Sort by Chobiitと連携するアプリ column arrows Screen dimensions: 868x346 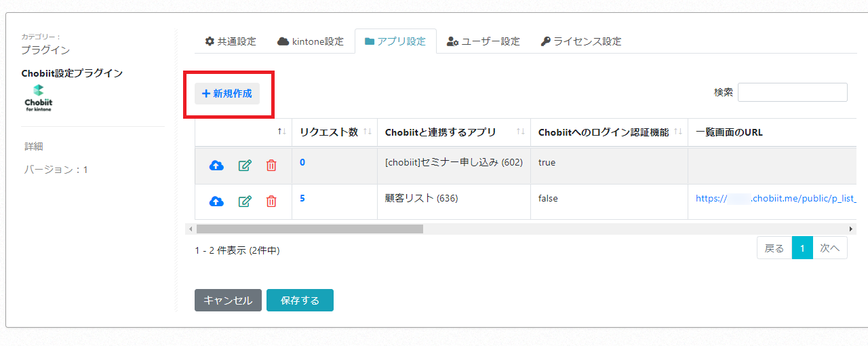click(x=521, y=132)
